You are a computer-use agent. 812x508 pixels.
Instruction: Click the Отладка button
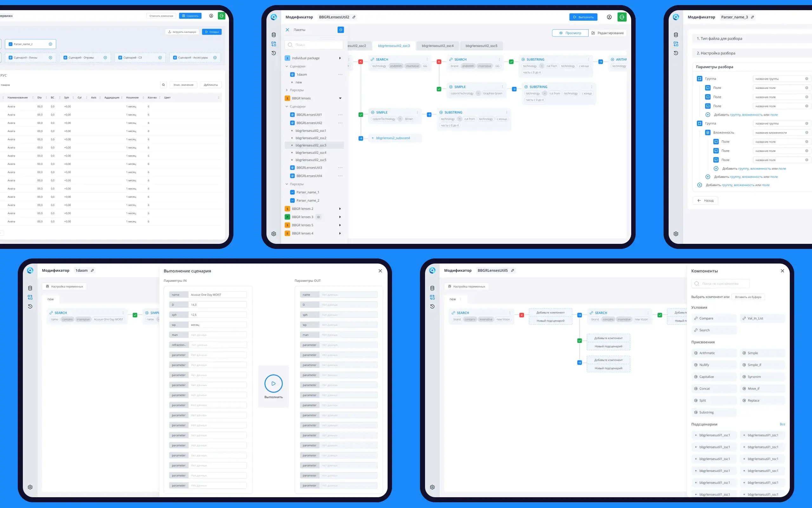(x=212, y=32)
